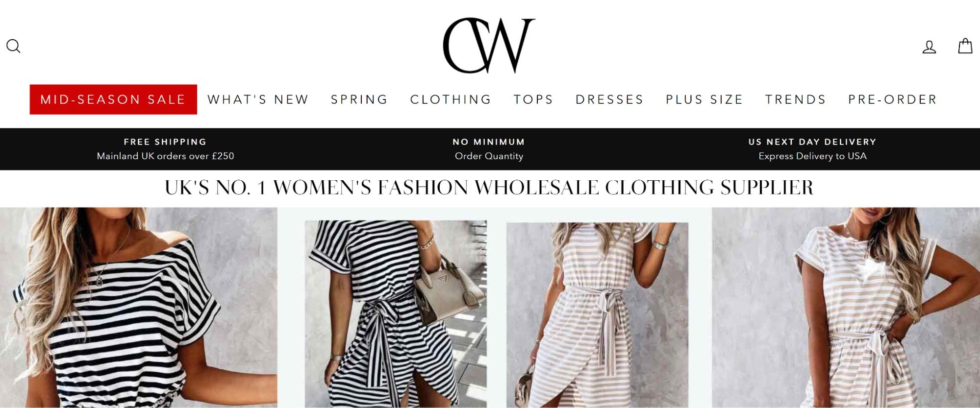Open the Clothing category menu
The height and width of the screenshot is (408, 980).
point(451,99)
